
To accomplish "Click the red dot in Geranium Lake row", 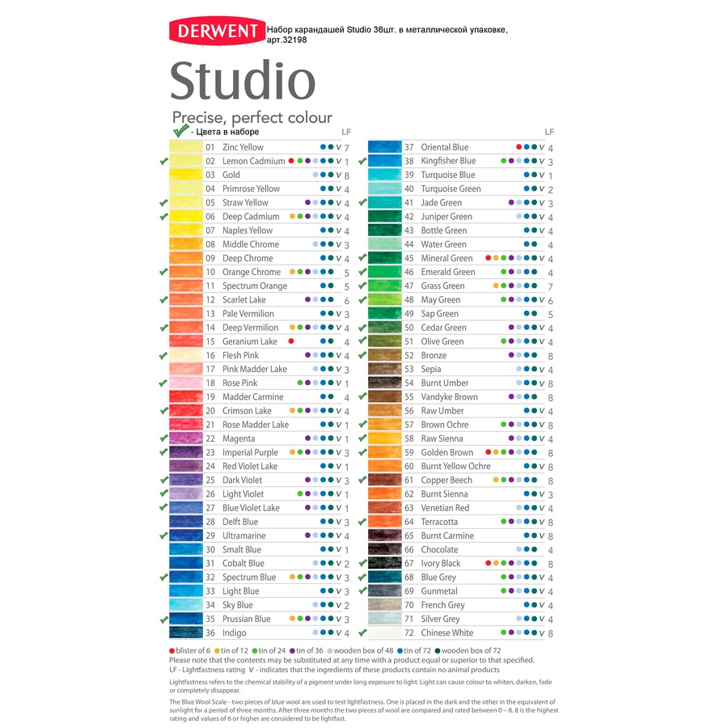I will [x=291, y=341].
